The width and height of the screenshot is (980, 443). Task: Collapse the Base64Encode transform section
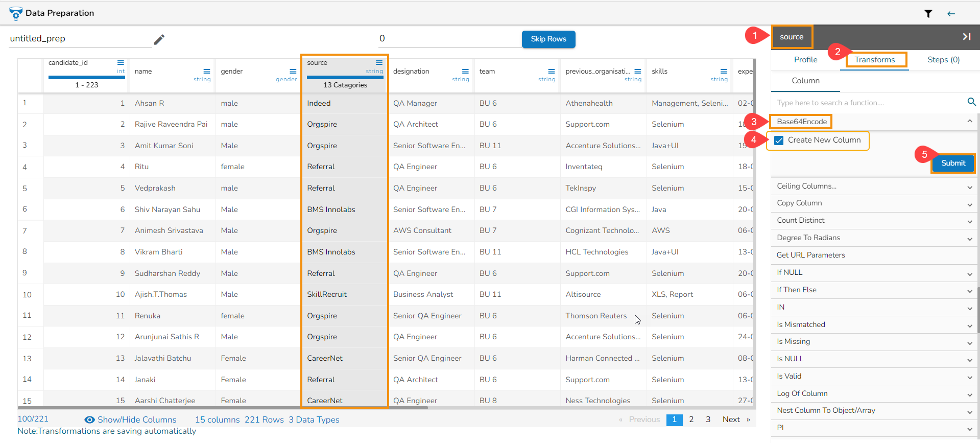969,122
